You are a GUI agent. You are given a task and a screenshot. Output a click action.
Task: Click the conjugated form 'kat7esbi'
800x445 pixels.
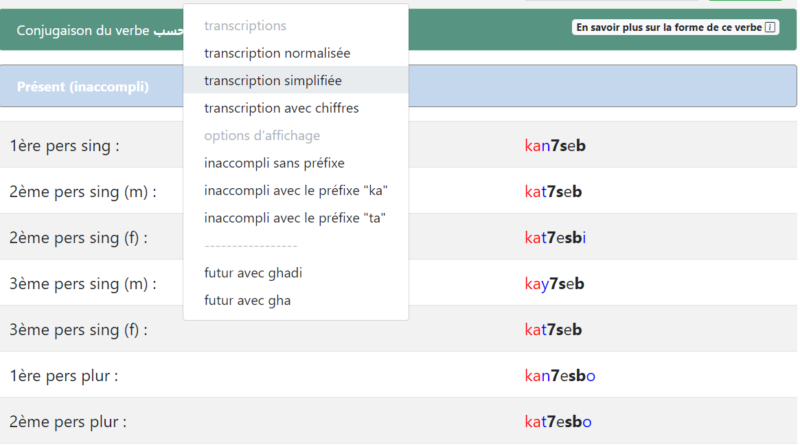tap(555, 238)
